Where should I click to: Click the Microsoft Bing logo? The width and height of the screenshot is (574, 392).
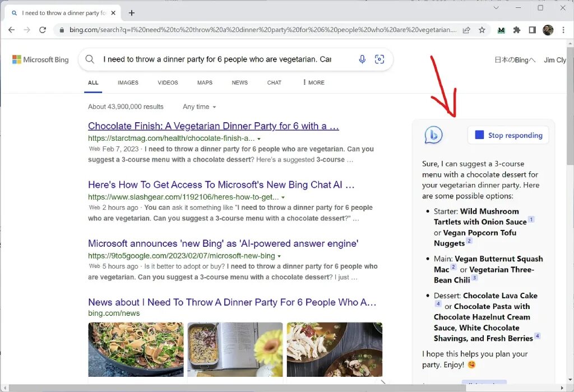point(40,59)
